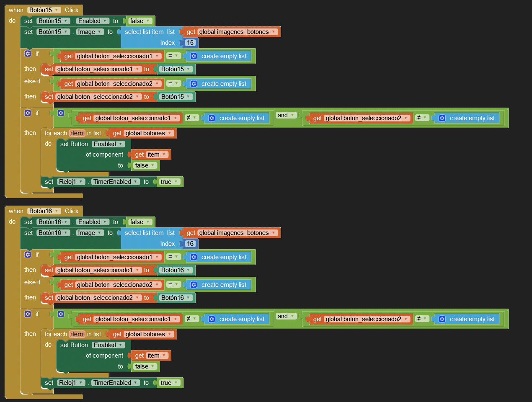Image resolution: width=532 pixels, height=402 pixels.
Task: Click index number field showing 15
Action: (x=190, y=43)
